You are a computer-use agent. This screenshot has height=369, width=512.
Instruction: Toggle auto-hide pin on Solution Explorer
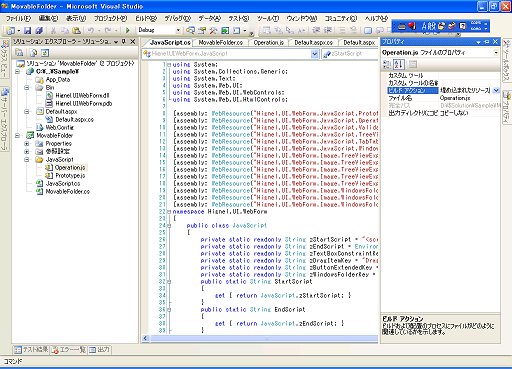[x=124, y=42]
